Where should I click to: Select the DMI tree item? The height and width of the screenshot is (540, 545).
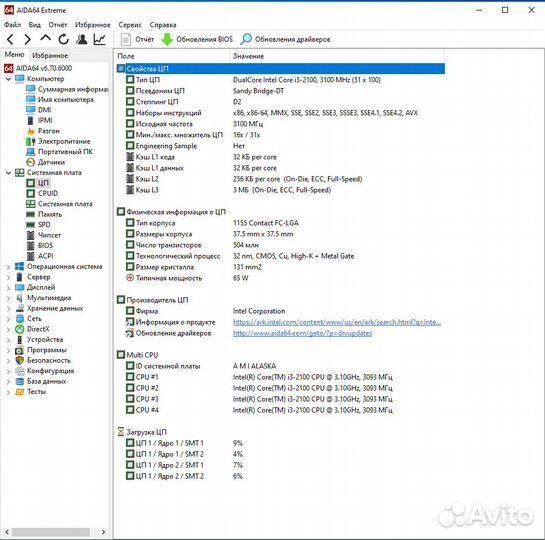(39, 110)
